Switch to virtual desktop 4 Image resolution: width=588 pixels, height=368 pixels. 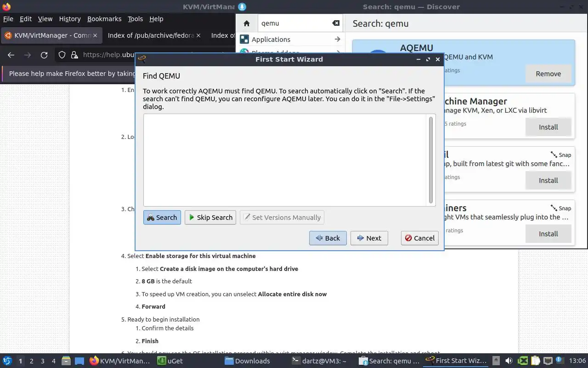[x=54, y=361]
